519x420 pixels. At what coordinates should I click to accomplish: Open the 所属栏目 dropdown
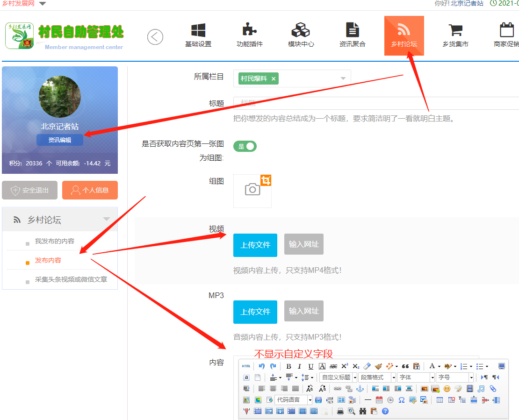point(343,78)
